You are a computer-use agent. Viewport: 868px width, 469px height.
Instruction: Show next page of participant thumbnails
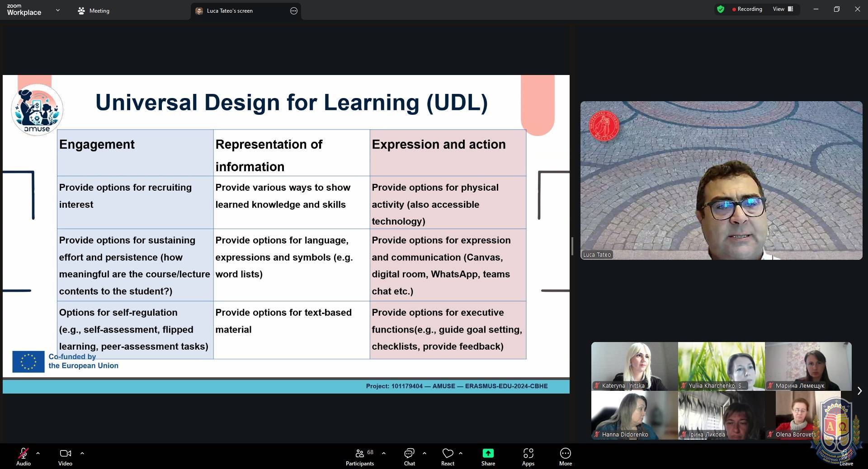click(859, 391)
